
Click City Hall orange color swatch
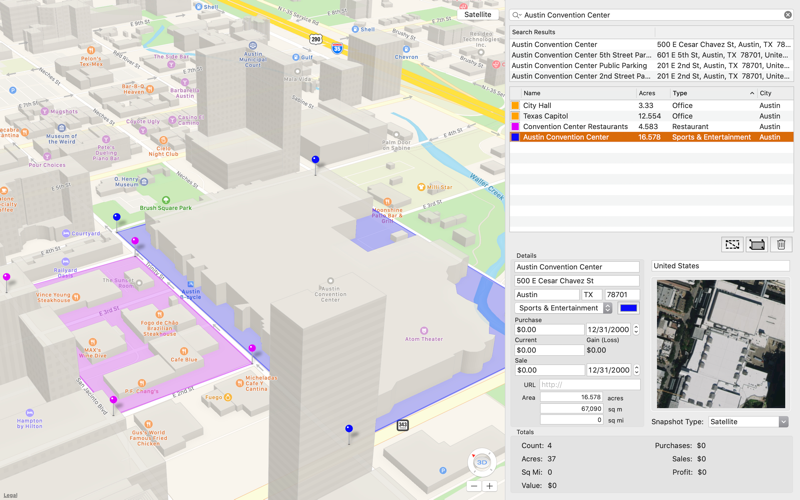(x=515, y=106)
